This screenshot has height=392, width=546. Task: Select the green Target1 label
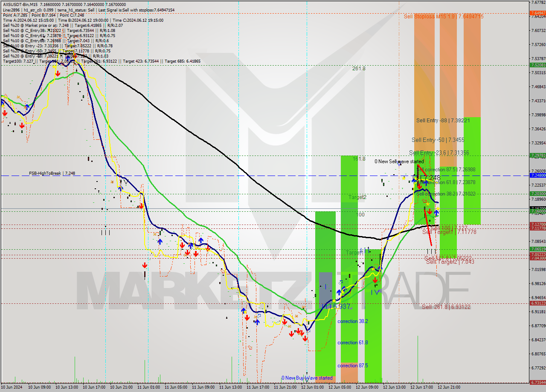(x=354, y=253)
